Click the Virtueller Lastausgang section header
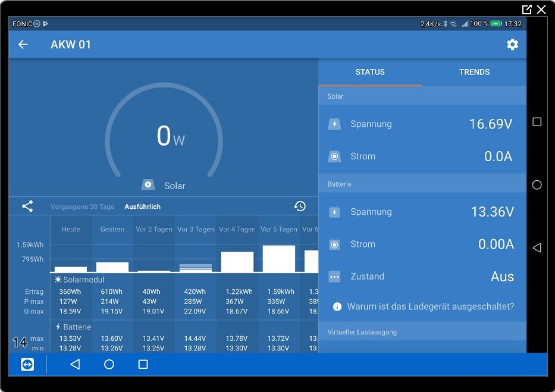555x392 pixels. click(422, 332)
